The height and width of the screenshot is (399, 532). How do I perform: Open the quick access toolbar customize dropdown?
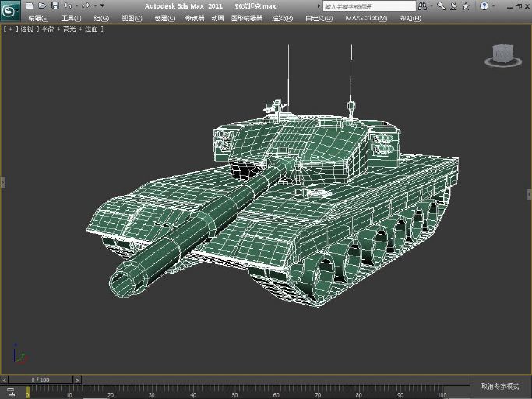click(102, 5)
